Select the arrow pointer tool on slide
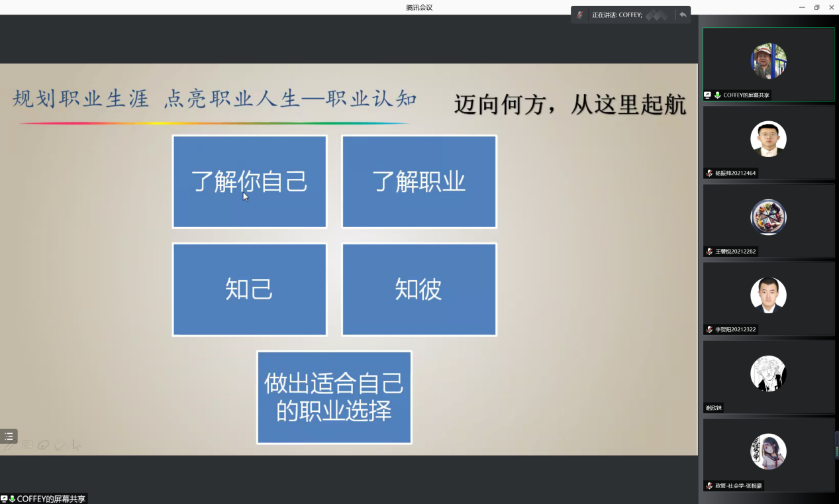Image resolution: width=839 pixels, height=504 pixels. coord(76,446)
